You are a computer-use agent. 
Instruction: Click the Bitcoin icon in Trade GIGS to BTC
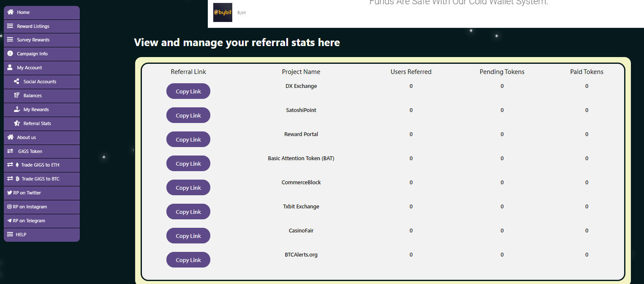tap(17, 179)
